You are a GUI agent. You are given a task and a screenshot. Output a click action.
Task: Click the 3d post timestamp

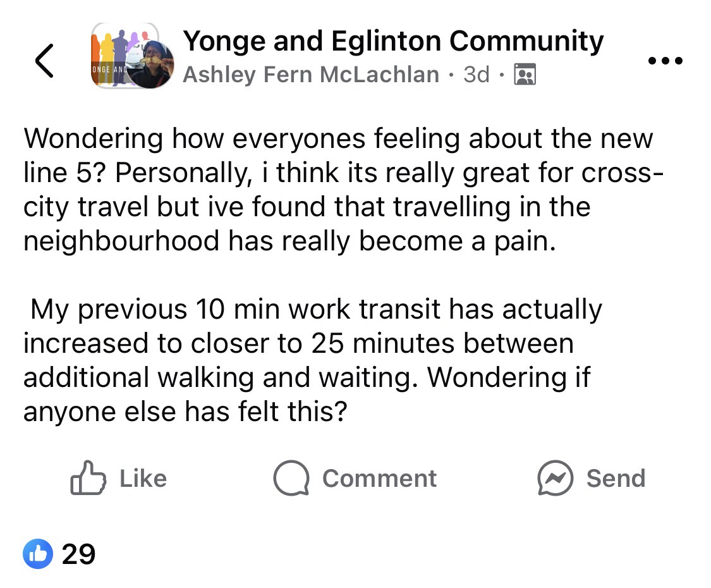476,75
